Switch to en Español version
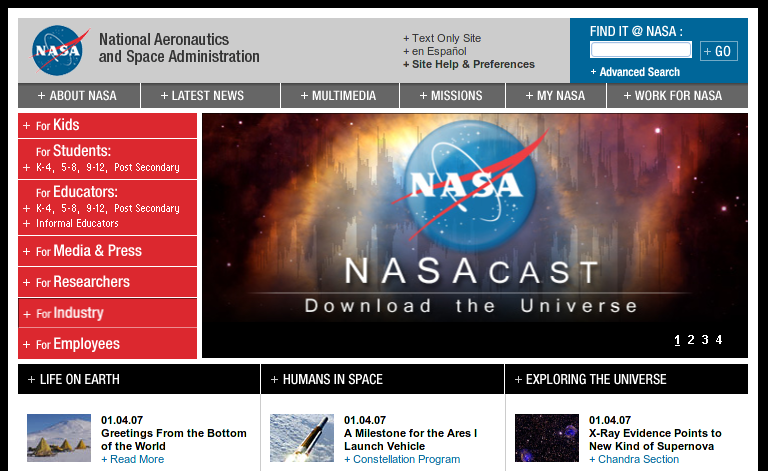Viewport: 768px width, 471px height. [435, 51]
